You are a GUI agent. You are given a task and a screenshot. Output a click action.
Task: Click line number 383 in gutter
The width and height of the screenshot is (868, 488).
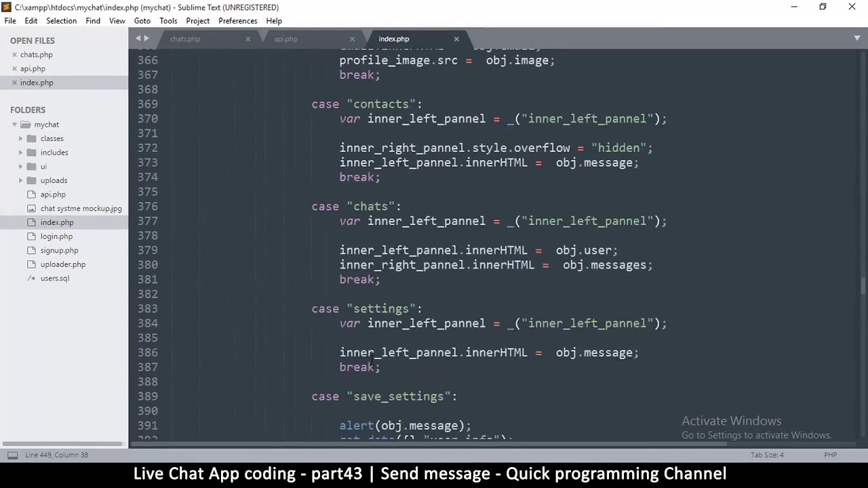tap(147, 309)
